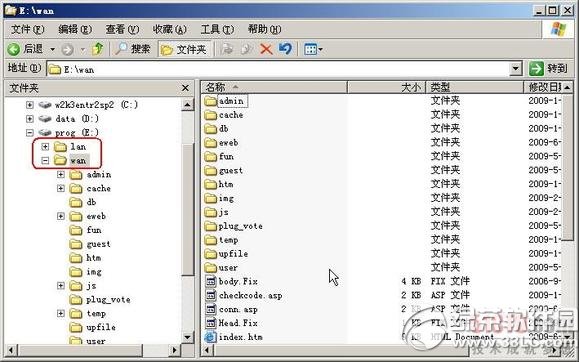
Task: Select checkcode.asp file icon
Action: click(x=210, y=296)
